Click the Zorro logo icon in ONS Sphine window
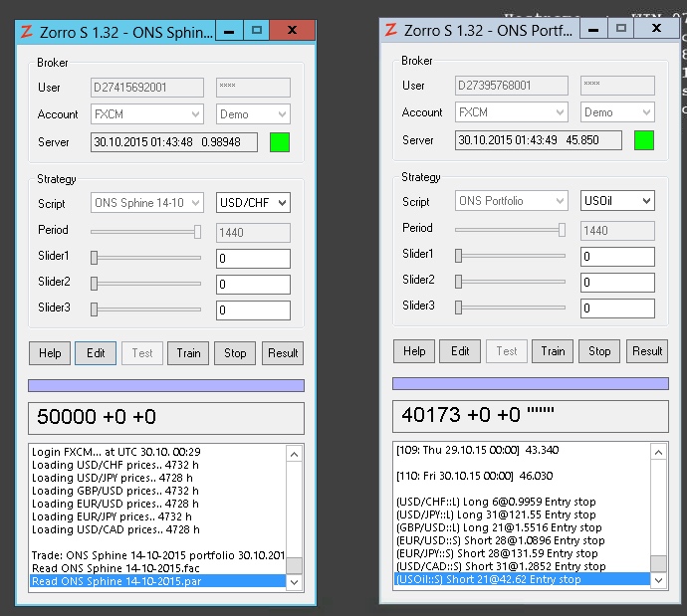The image size is (687, 616). click(x=27, y=31)
